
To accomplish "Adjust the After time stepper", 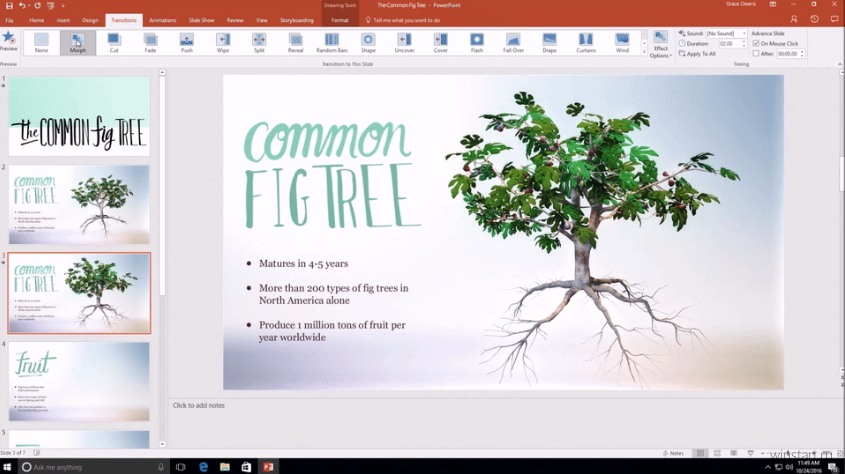I will 802,53.
